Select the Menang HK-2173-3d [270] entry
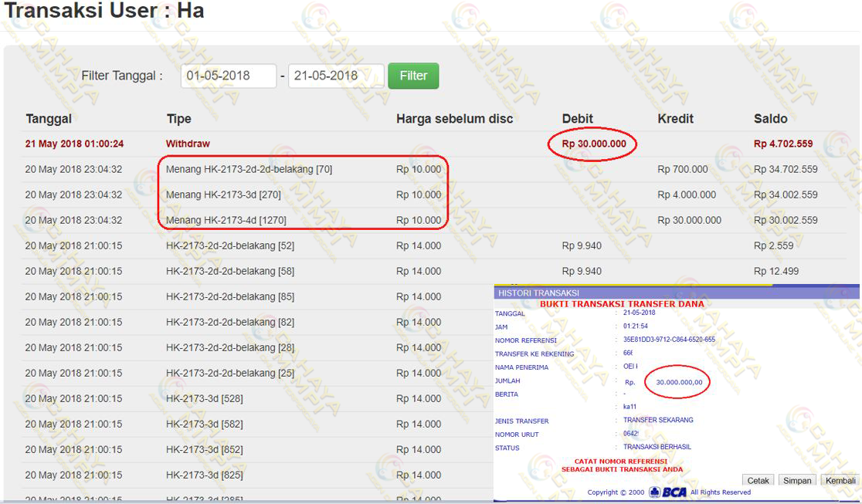Screen dimensions: 862x504 223,195
